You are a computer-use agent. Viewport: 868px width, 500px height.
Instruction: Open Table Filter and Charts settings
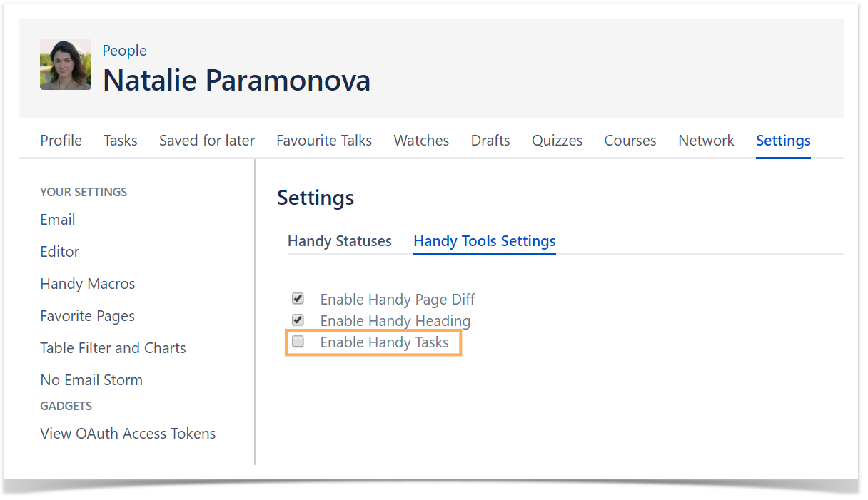(113, 348)
